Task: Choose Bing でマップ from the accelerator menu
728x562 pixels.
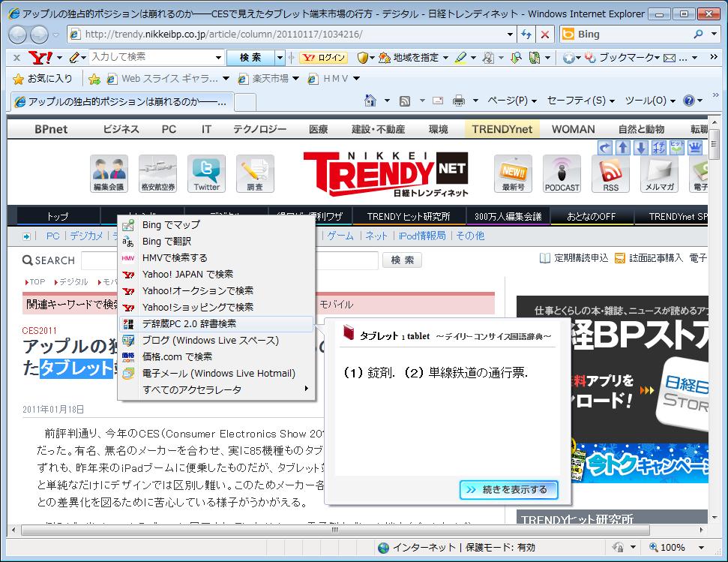Action: pos(216,225)
